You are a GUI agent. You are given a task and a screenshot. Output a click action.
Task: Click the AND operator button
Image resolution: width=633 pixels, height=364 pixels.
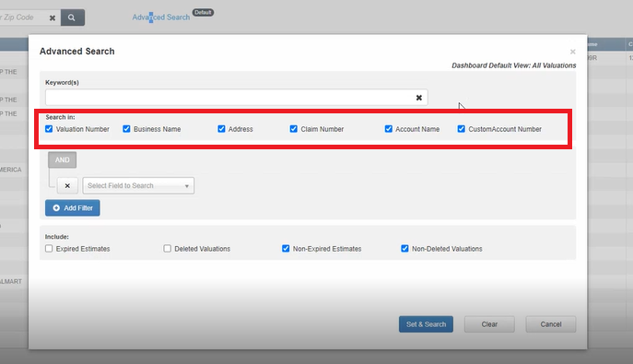point(62,159)
